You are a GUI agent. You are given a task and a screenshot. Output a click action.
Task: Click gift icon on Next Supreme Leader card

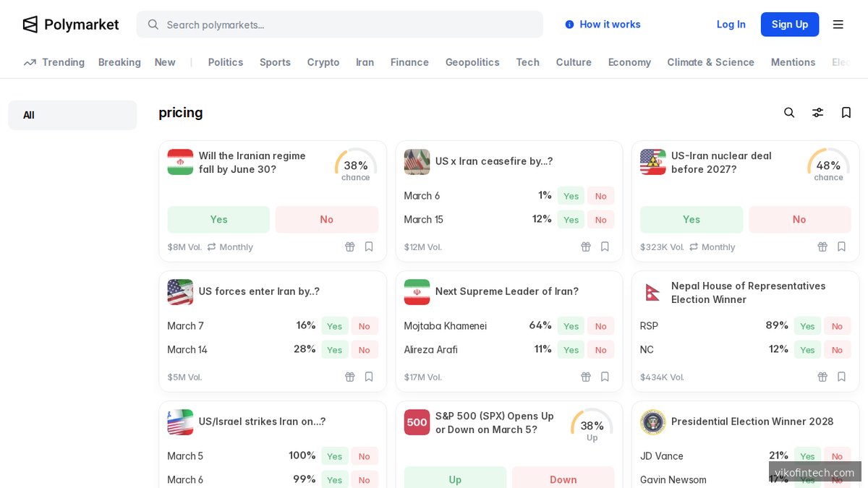tap(587, 377)
